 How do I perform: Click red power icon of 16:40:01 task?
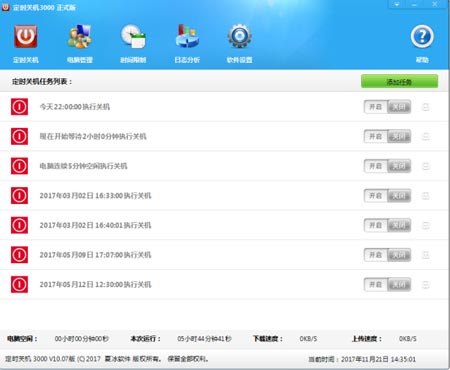coord(19,225)
